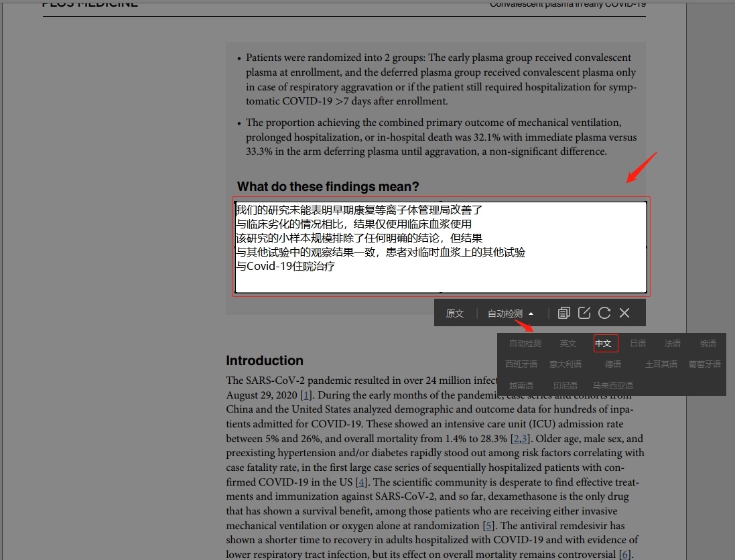Select 俄语 in the language list
Image resolution: width=735 pixels, height=560 pixels.
[708, 344]
